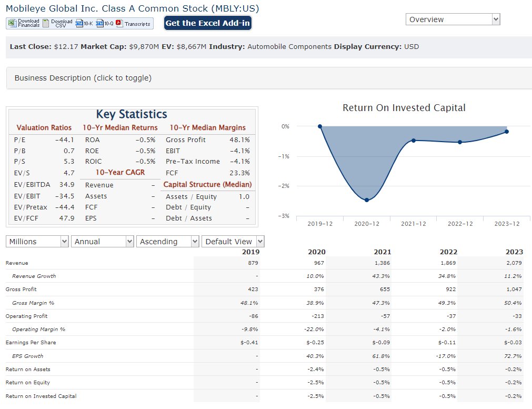This screenshot has width=532, height=409.
Task: Click the Download CSV spreadsheet icon
Action: point(46,23)
